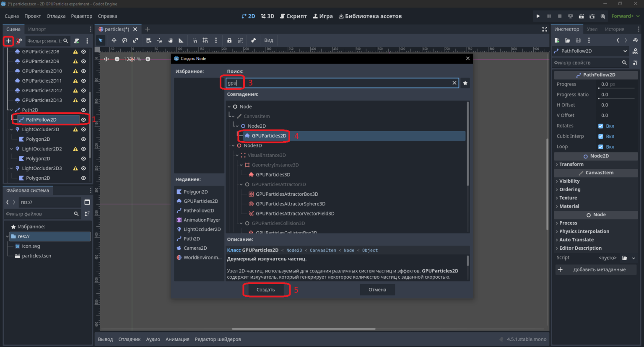Switch to the 3D workspace
Screen dimensions: 644x347
[x=267, y=16]
